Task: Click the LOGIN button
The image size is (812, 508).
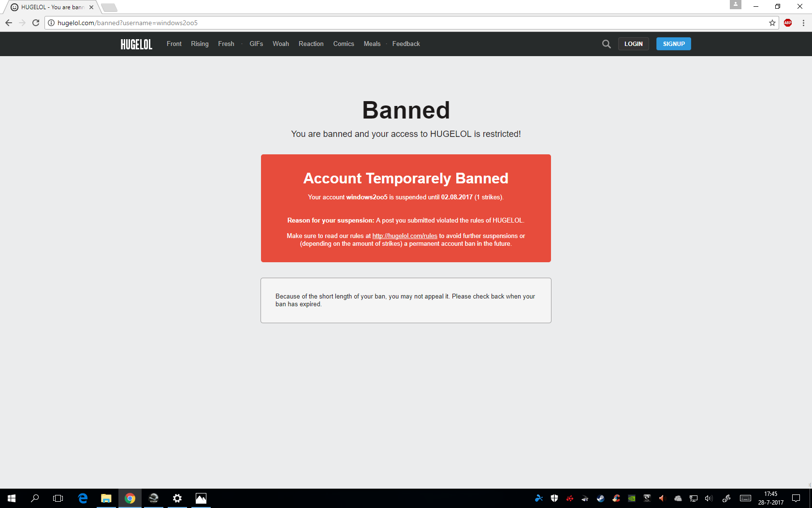Action: click(633, 44)
